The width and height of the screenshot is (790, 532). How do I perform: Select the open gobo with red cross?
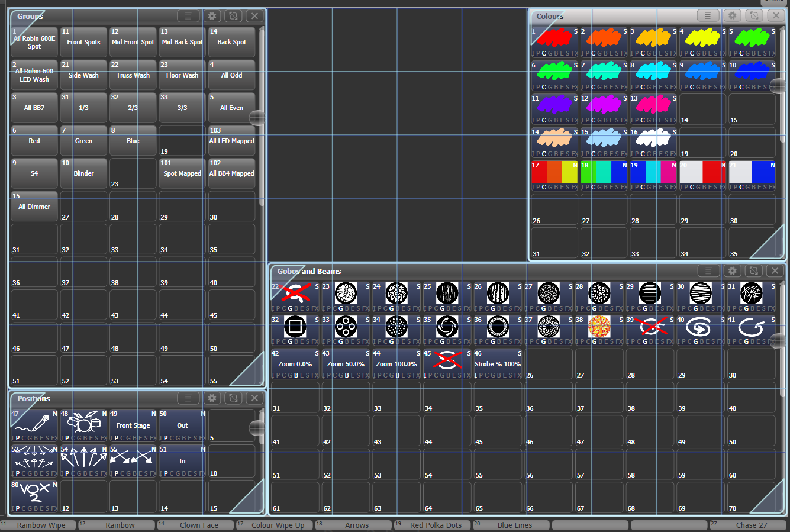tap(295, 293)
